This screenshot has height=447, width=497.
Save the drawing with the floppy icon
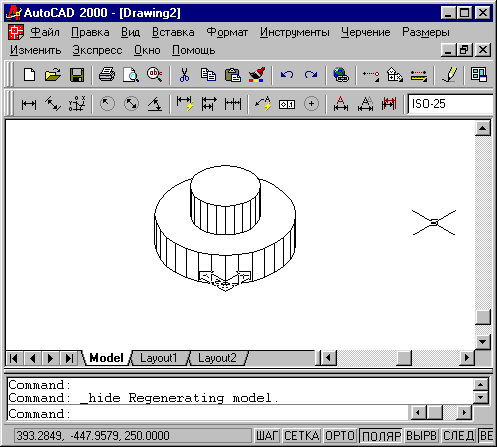coord(77,75)
